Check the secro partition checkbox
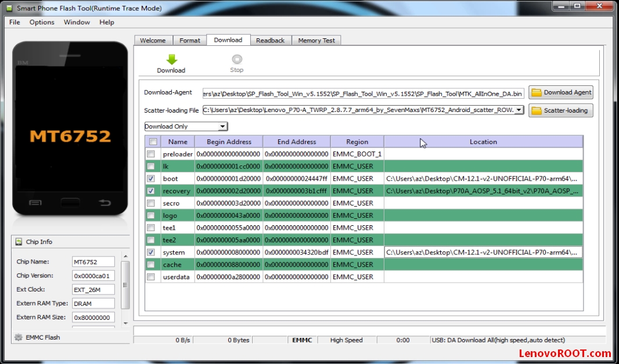The height and width of the screenshot is (364, 619). pyautogui.click(x=151, y=203)
